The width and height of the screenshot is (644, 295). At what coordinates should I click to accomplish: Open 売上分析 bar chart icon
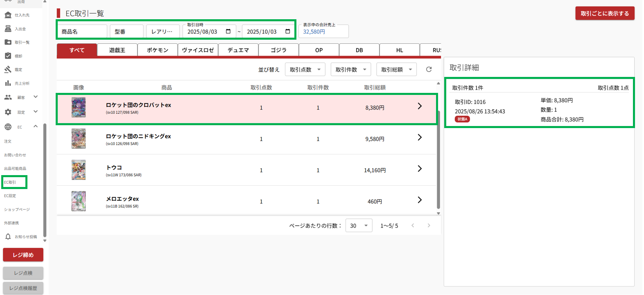tap(8, 83)
